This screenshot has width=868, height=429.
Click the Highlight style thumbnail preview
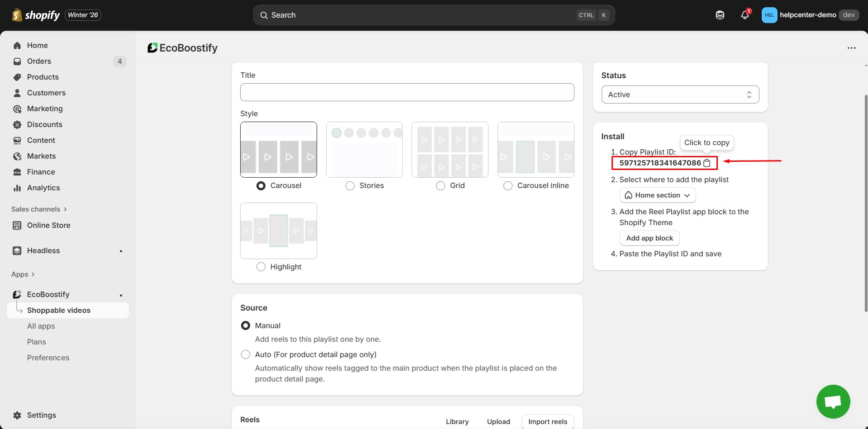(x=278, y=231)
